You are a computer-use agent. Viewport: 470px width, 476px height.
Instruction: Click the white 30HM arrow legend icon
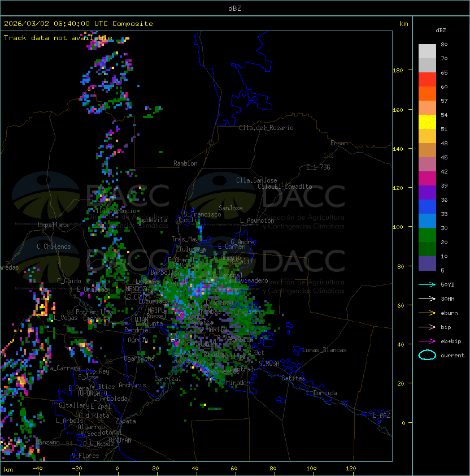click(x=427, y=298)
